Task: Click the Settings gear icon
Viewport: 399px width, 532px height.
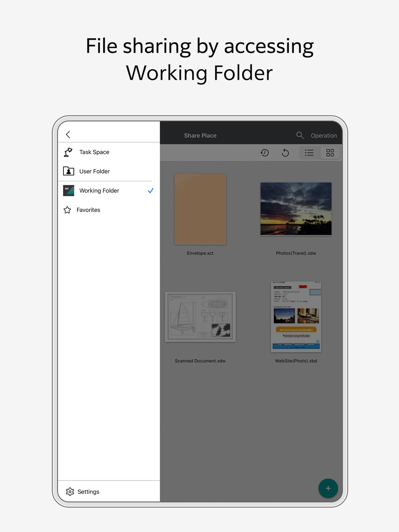Action: tap(70, 492)
